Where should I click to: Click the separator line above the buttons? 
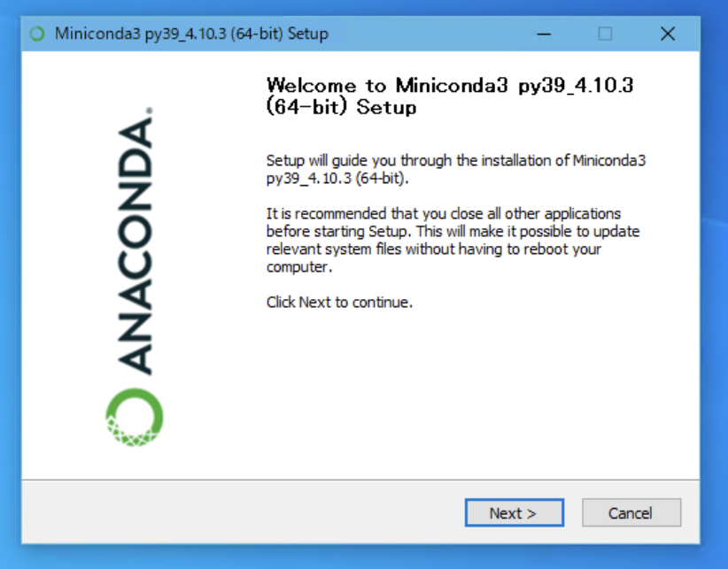(360, 480)
